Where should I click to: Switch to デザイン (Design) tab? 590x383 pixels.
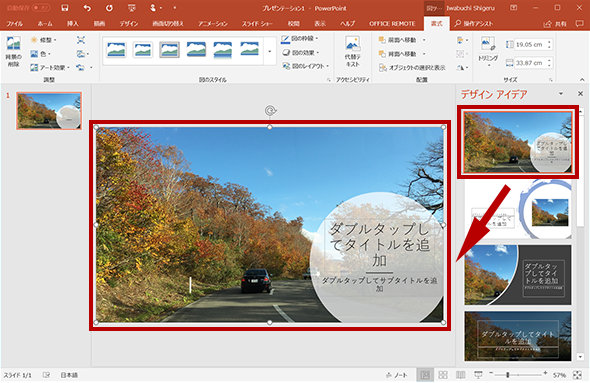(129, 23)
